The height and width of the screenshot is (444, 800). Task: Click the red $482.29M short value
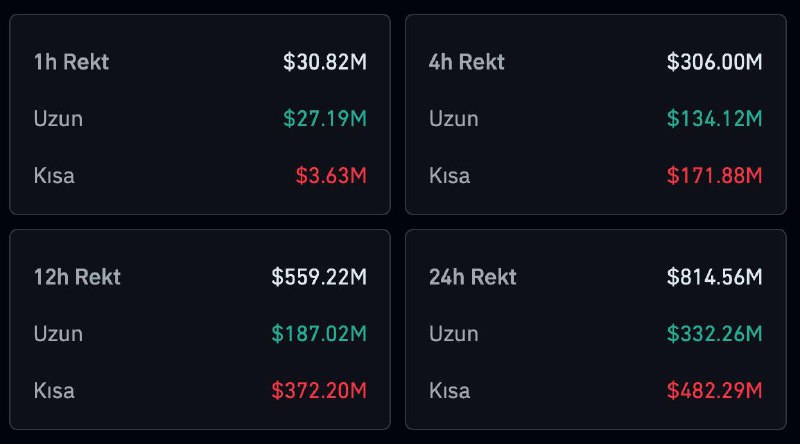tap(715, 390)
